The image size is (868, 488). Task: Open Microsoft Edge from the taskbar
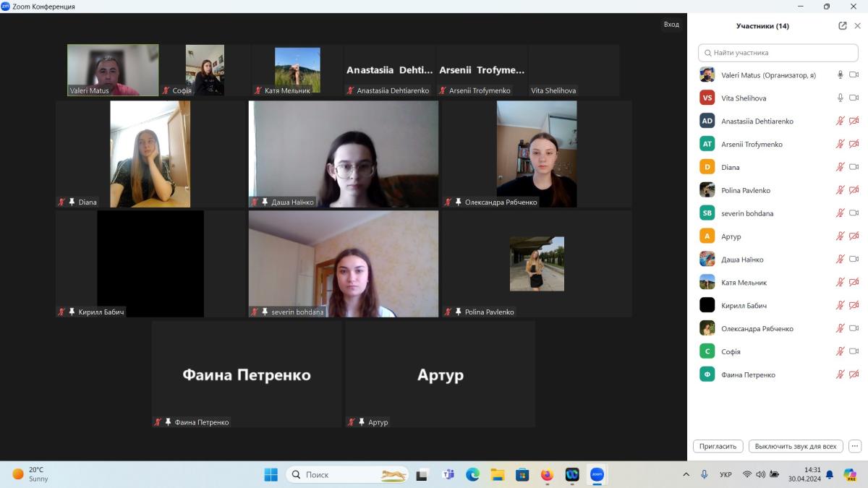coord(472,474)
